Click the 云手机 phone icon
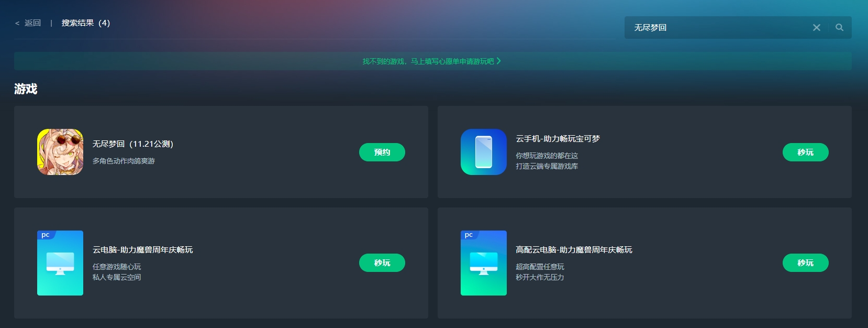 point(483,152)
